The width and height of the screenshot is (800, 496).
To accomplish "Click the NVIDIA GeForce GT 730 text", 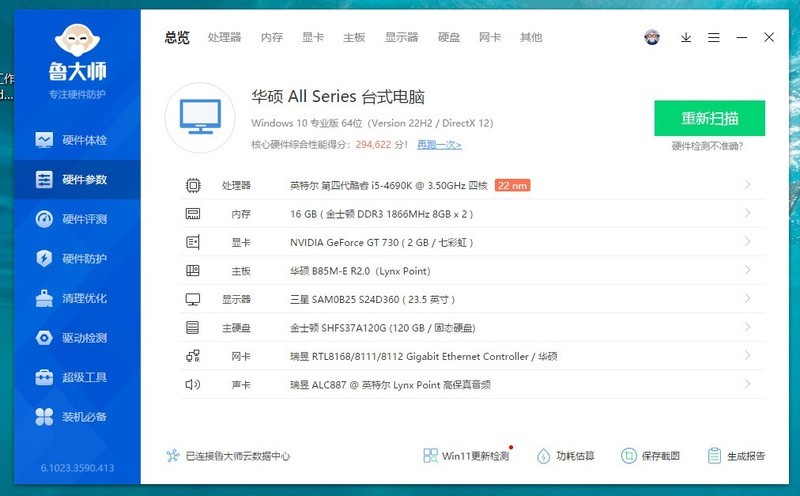I will click(382, 242).
